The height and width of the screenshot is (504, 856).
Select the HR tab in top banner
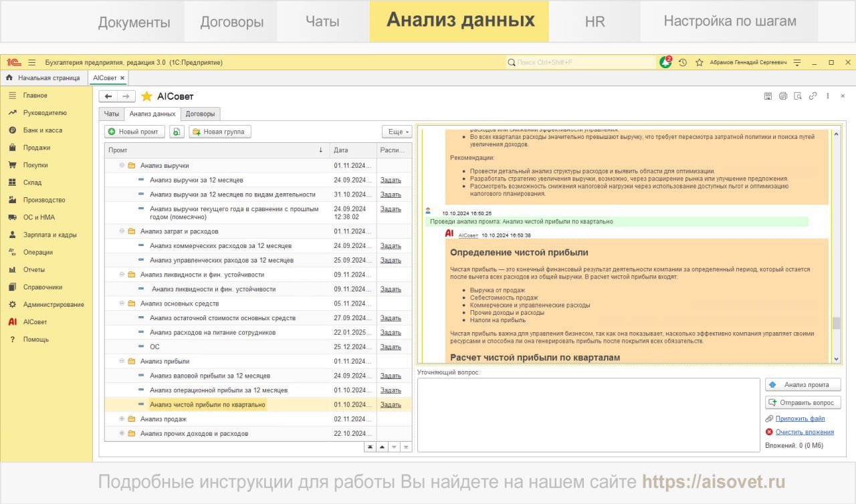(x=595, y=21)
